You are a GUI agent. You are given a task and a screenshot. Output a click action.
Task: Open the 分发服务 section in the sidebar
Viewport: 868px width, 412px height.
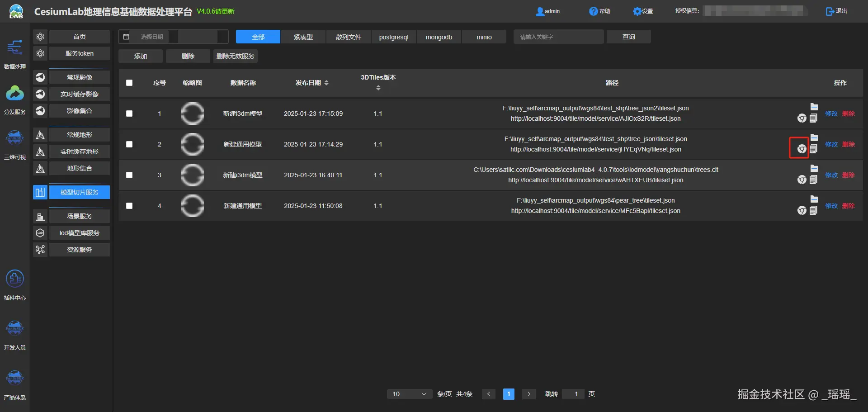click(x=15, y=99)
